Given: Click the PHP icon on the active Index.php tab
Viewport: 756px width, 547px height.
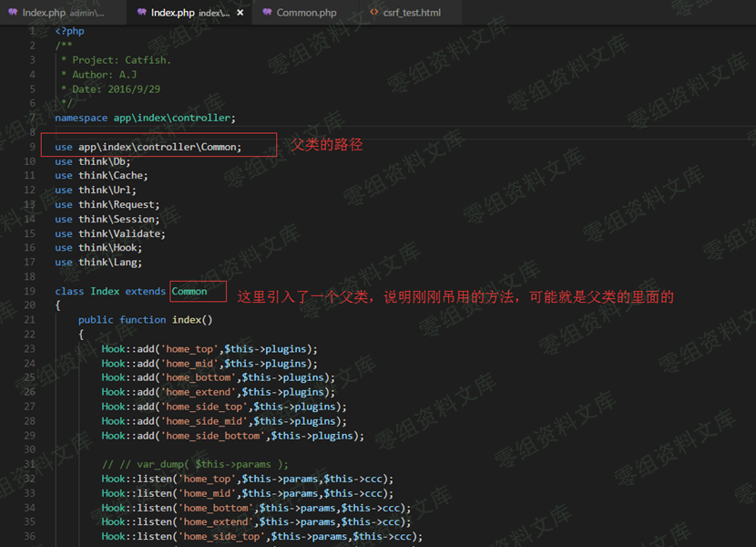Looking at the screenshot, I should coord(140,13).
